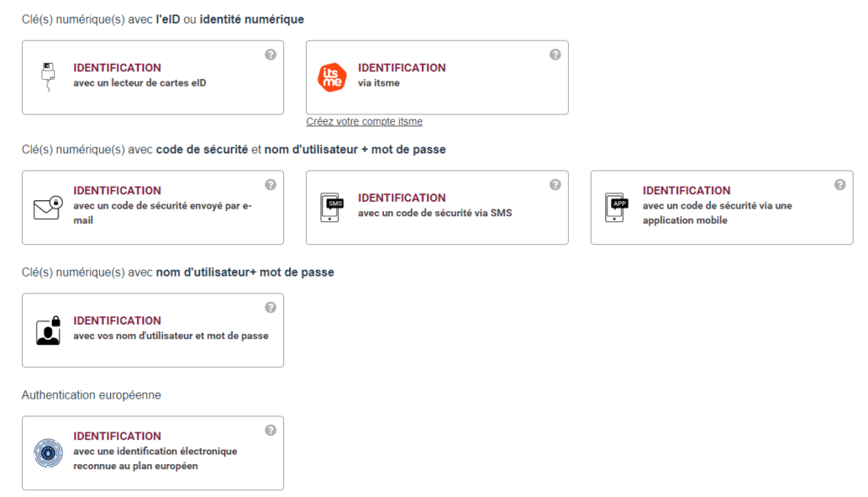Select identification reconnue au plan européen
This screenshot has height=497, width=868.
point(153,453)
